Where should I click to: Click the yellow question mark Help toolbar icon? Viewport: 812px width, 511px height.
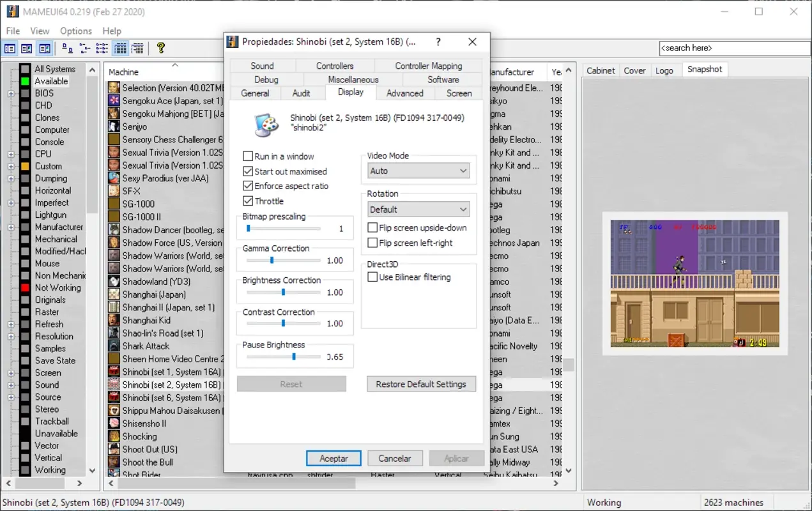[161, 48]
